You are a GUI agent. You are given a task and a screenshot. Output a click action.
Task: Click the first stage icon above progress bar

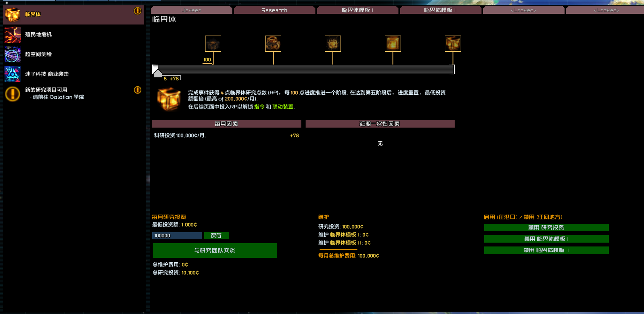click(213, 43)
